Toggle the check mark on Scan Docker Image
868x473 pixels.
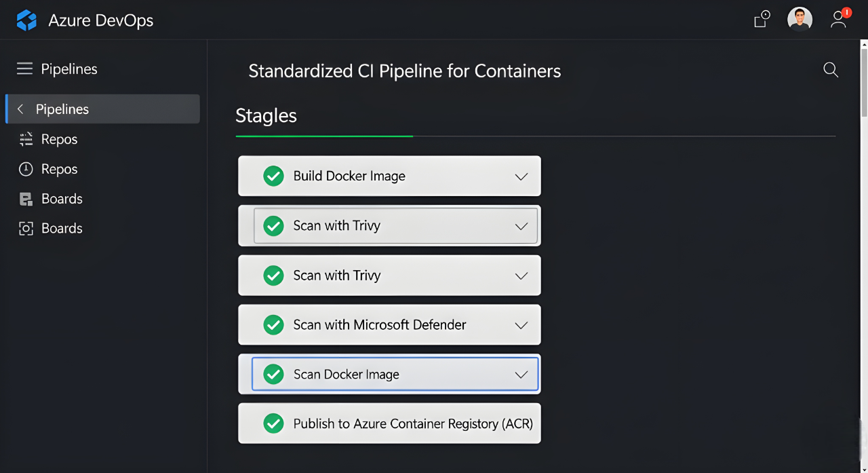[x=273, y=374]
